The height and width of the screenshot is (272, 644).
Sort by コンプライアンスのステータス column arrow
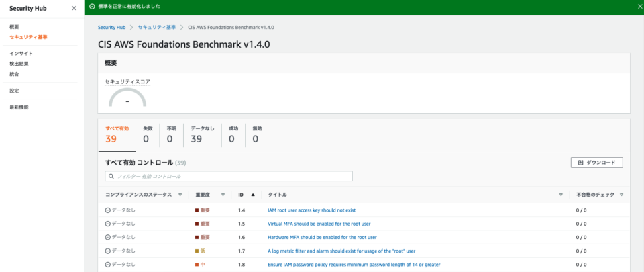click(180, 195)
